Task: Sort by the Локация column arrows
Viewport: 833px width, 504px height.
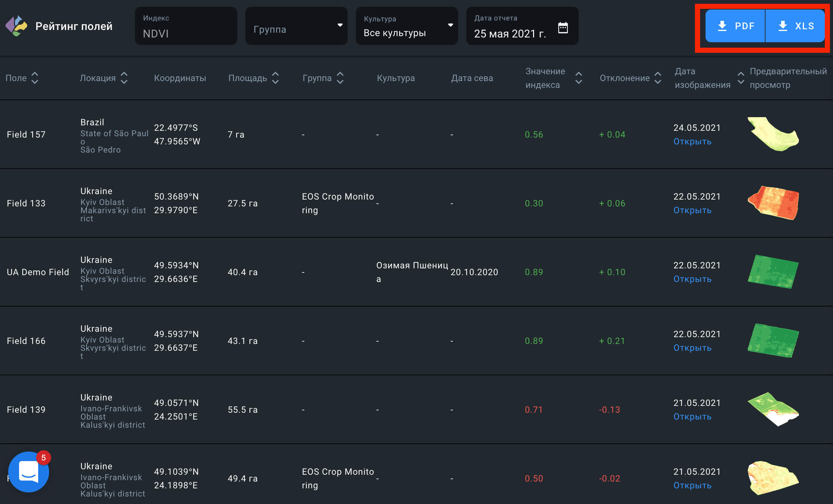Action: pos(124,78)
